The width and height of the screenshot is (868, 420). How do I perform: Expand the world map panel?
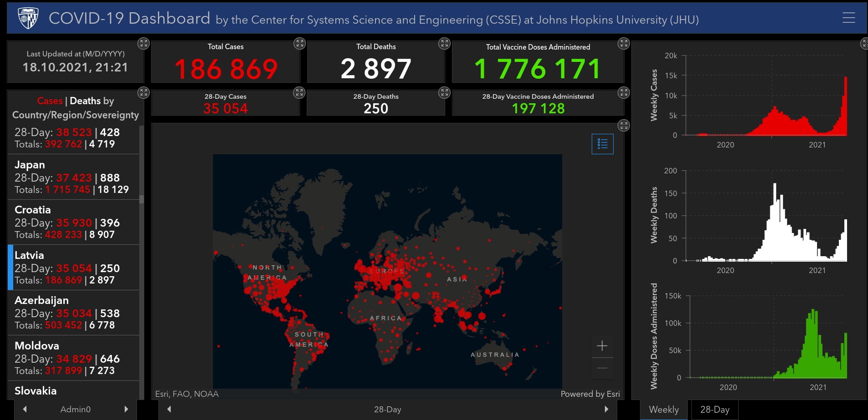(624, 126)
